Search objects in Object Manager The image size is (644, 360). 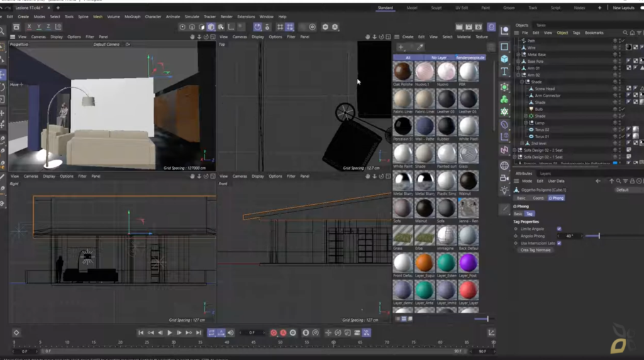[x=625, y=33]
